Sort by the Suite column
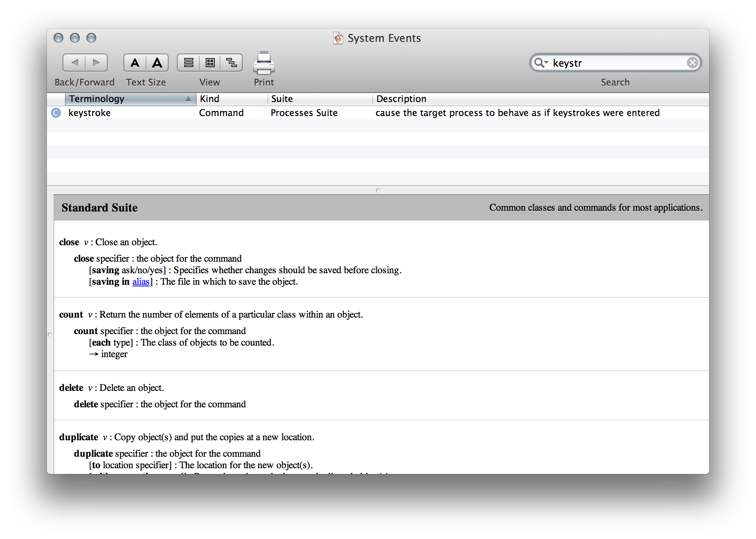756x539 pixels. click(x=320, y=99)
